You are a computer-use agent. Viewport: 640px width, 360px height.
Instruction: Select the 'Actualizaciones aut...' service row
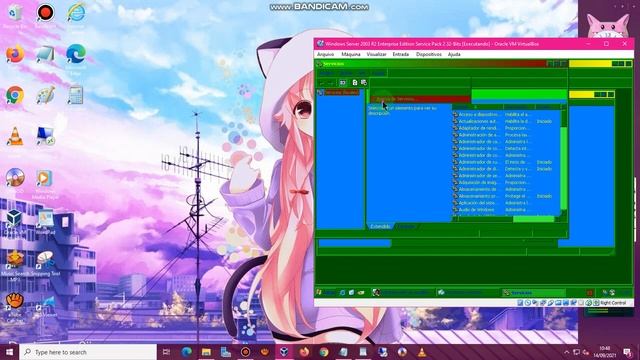pos(506,121)
